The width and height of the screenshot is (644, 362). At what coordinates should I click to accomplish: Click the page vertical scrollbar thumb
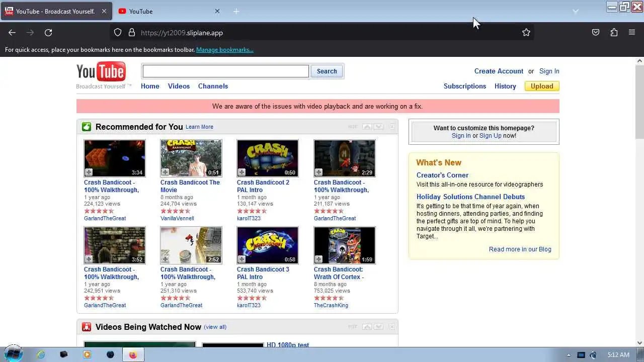639,103
